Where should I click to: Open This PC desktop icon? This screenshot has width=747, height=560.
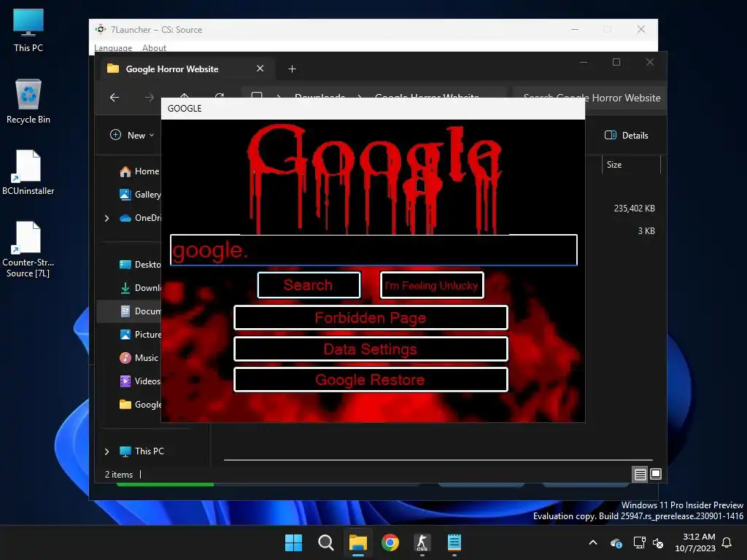click(x=28, y=31)
